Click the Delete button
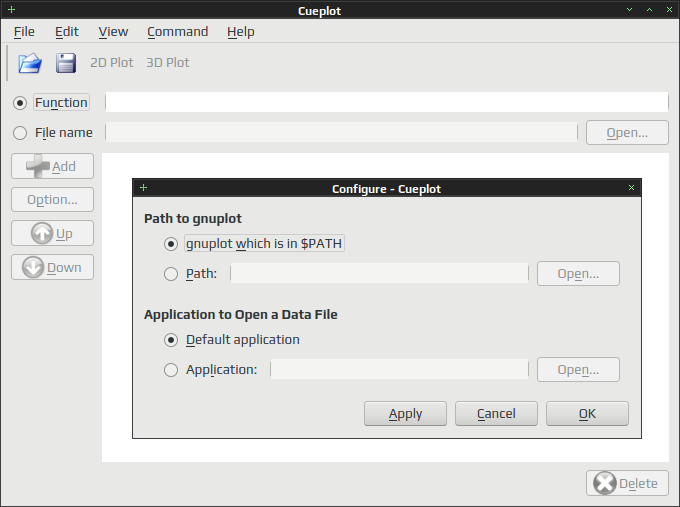 (x=628, y=483)
